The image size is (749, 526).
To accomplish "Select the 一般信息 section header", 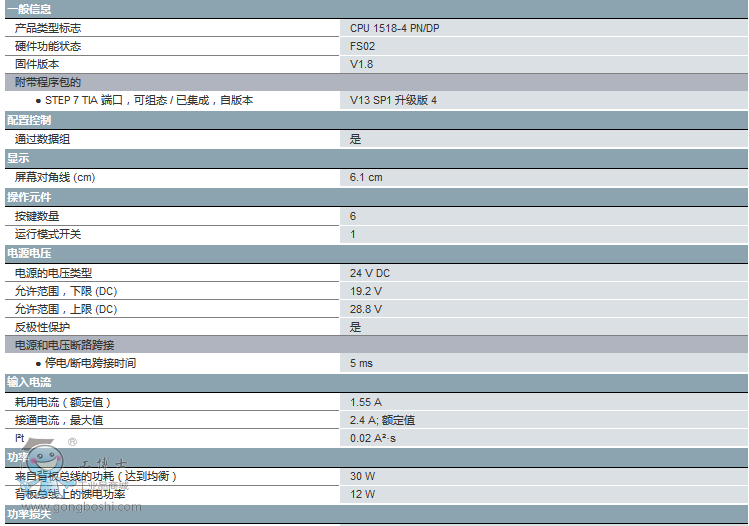I will pyautogui.click(x=29, y=9).
